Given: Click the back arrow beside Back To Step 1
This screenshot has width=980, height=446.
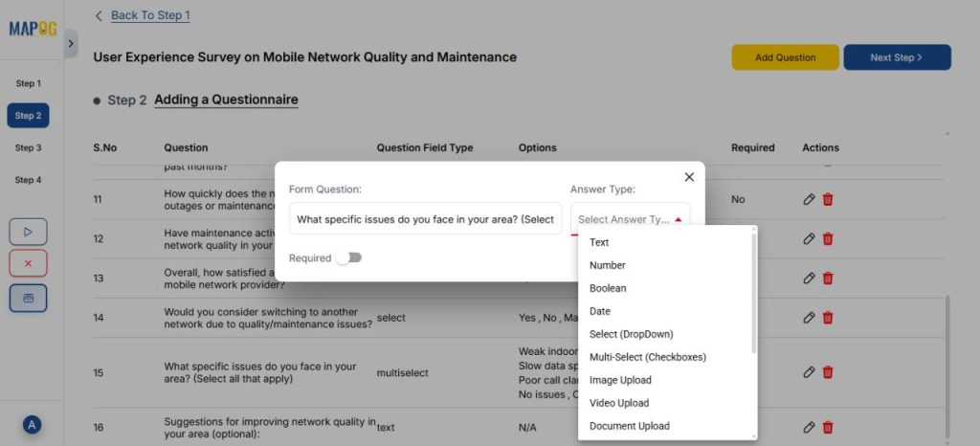Looking at the screenshot, I should 99,15.
